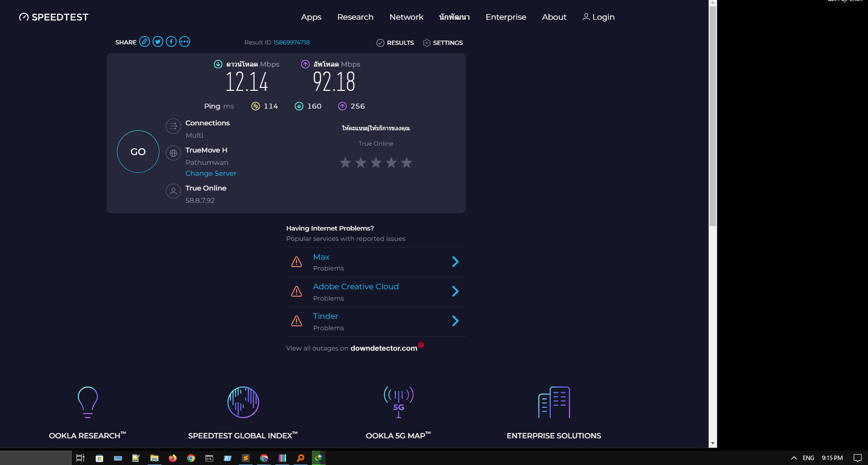Open Result ID 15869974718 link
The height and width of the screenshot is (465, 868).
(292, 42)
